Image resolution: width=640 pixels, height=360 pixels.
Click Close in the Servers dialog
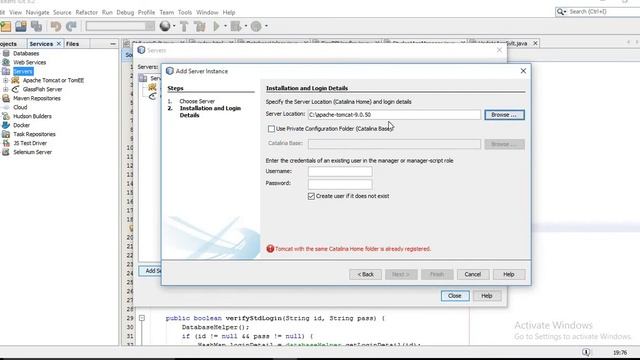tap(455, 296)
